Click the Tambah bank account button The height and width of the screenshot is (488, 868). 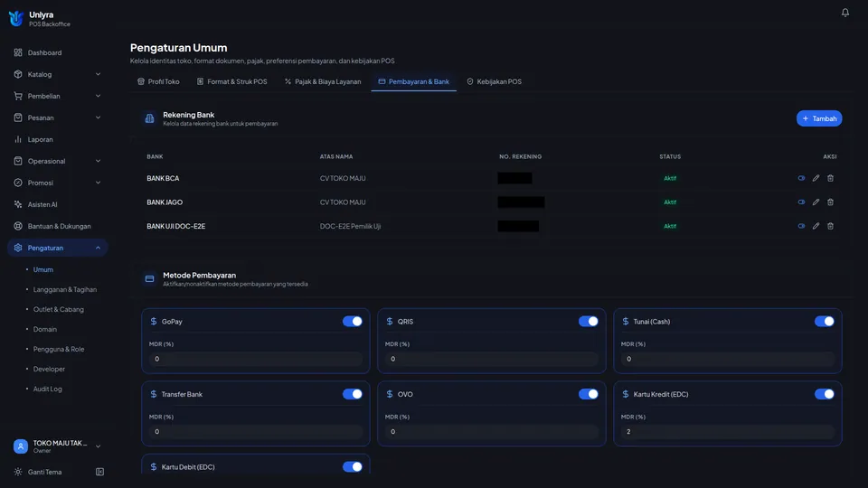[819, 118]
